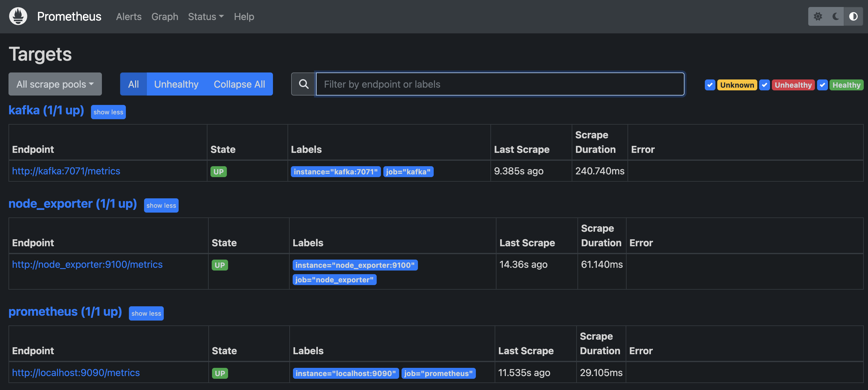Open the Alerts page
The height and width of the screenshot is (390, 868).
[x=128, y=16]
